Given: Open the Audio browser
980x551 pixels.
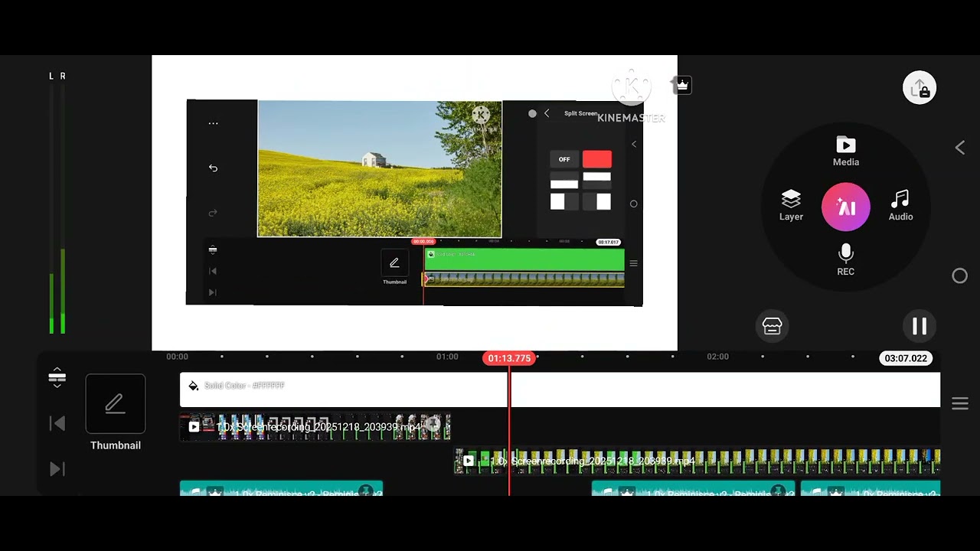Looking at the screenshot, I should click(900, 206).
